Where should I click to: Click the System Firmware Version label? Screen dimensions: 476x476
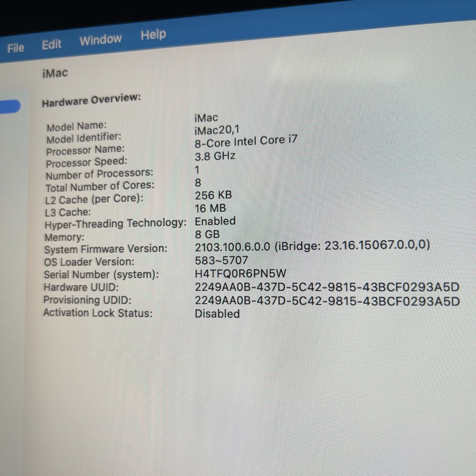tap(106, 249)
